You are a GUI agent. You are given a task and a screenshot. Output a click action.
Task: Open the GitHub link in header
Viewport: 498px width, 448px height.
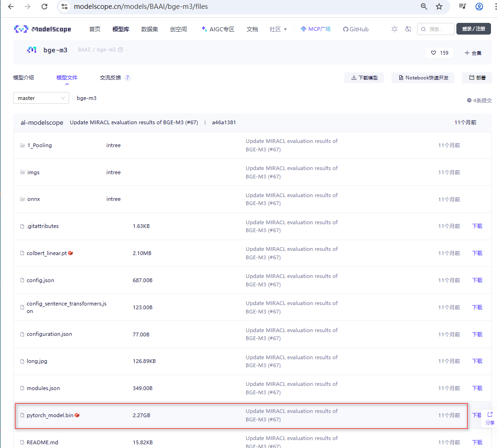(356, 29)
